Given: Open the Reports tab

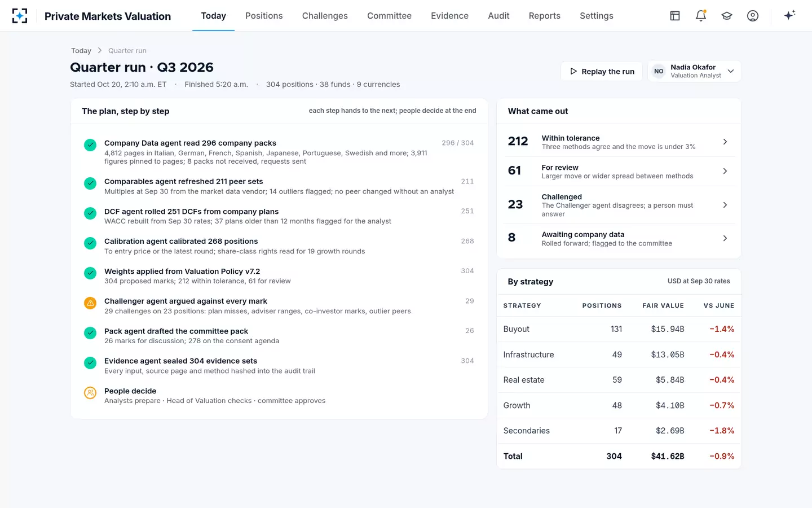Looking at the screenshot, I should [545, 16].
